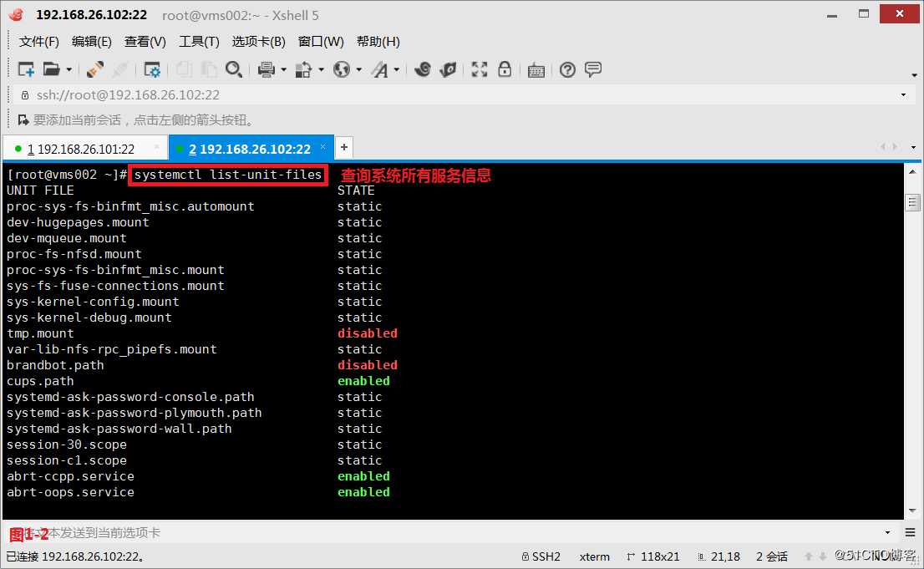Expand the encoding dropdown arrow
Screen dimensions: 924x569
[x=359, y=70]
